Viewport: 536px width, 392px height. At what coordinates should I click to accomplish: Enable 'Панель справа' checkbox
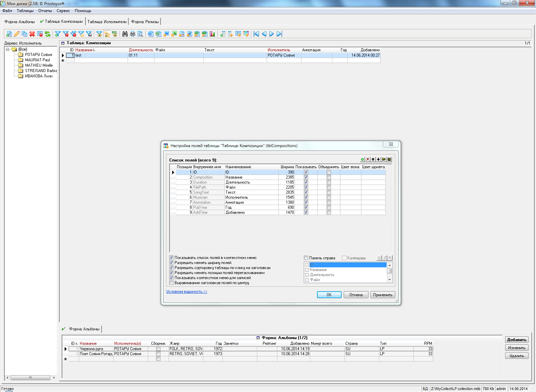[x=306, y=258]
